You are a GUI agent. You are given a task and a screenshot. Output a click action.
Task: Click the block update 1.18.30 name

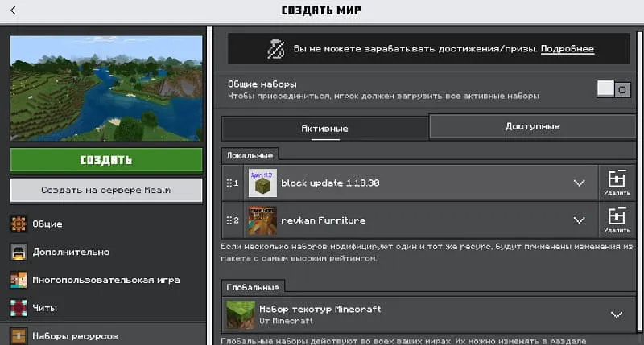tap(330, 183)
